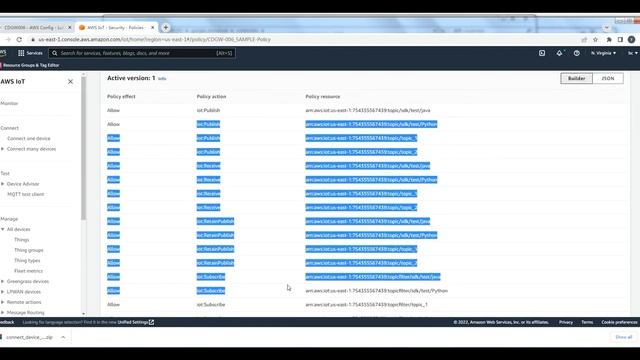Go to Thing types
Viewport: 640px width, 360px height.
27,260
